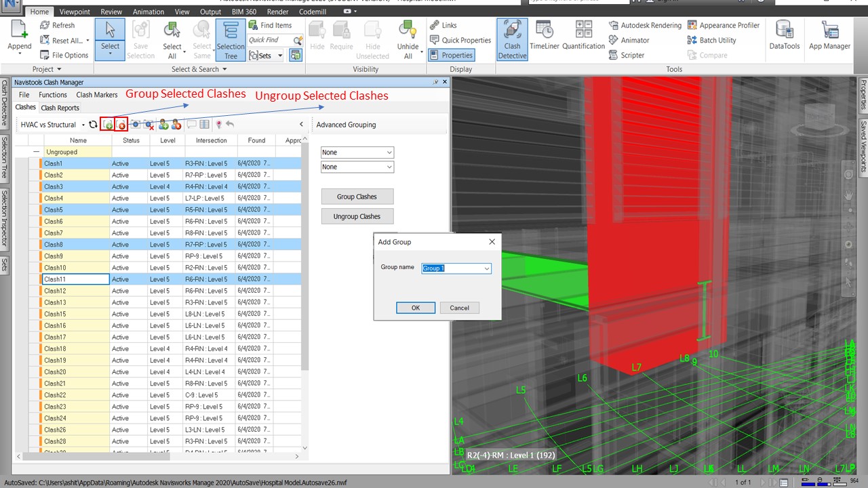Toggle the Clash Detective window
Image resolution: width=868 pixels, height=488 pixels.
click(512, 39)
